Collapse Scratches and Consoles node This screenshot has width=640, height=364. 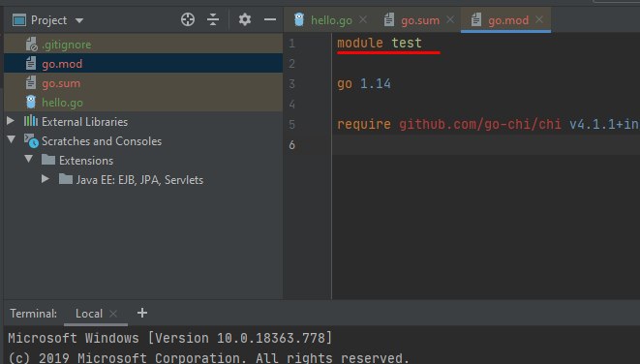pyautogui.click(x=12, y=140)
